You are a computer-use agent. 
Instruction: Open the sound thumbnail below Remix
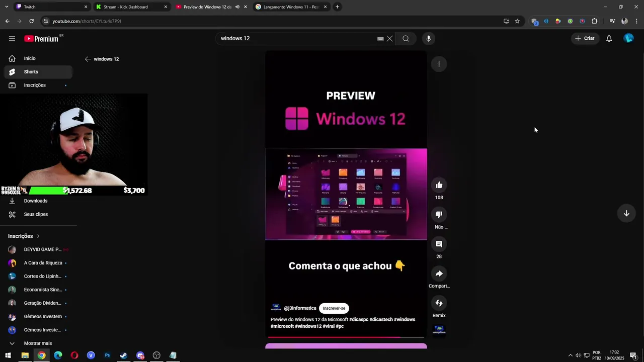click(439, 330)
